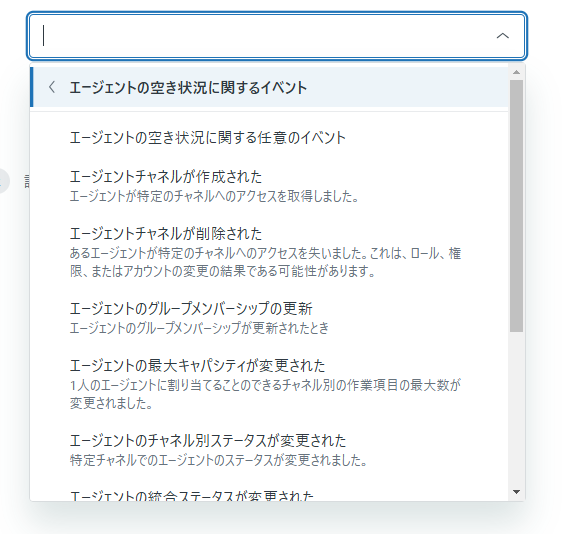Image resolution: width=565 pixels, height=534 pixels.
Task: Collapse the dropdown with the up chevron
Action: (503, 36)
